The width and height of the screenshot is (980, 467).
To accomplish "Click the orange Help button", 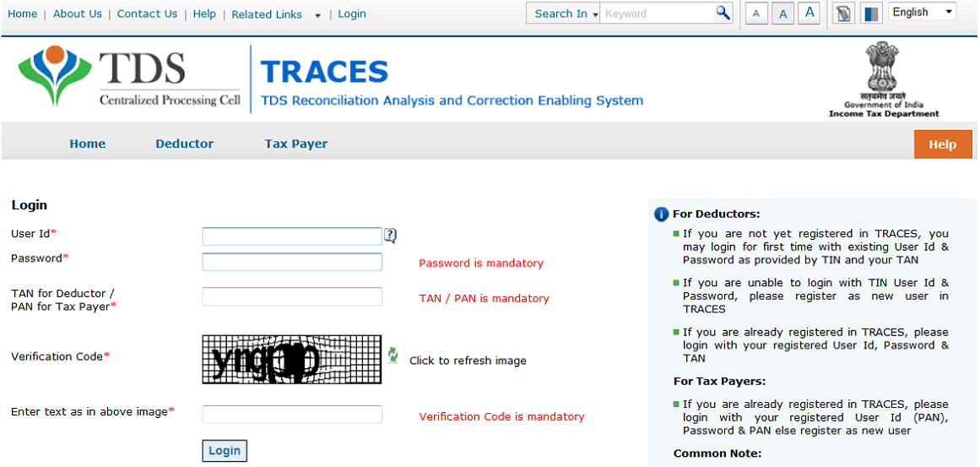I will coord(943,144).
